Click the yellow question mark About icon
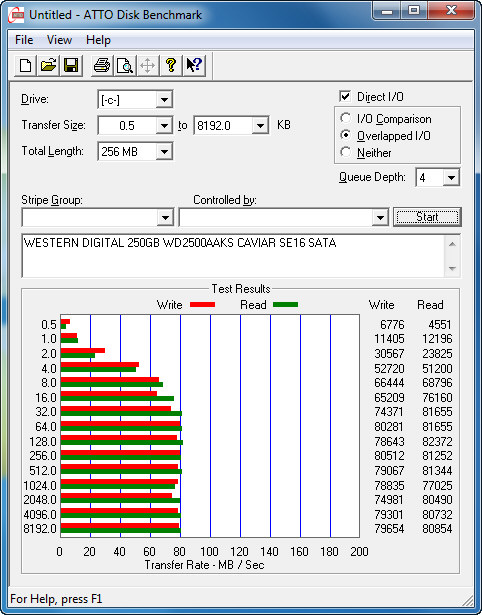482x615 pixels. pos(171,65)
